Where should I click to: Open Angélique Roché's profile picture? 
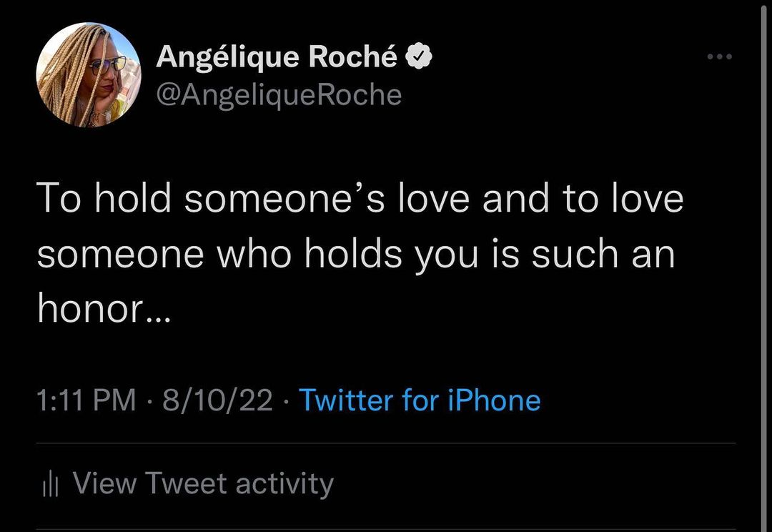89,75
